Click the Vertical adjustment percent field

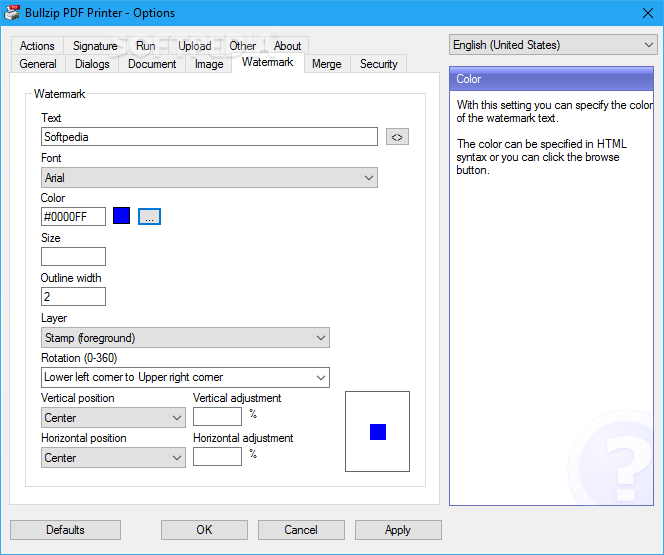click(x=217, y=417)
